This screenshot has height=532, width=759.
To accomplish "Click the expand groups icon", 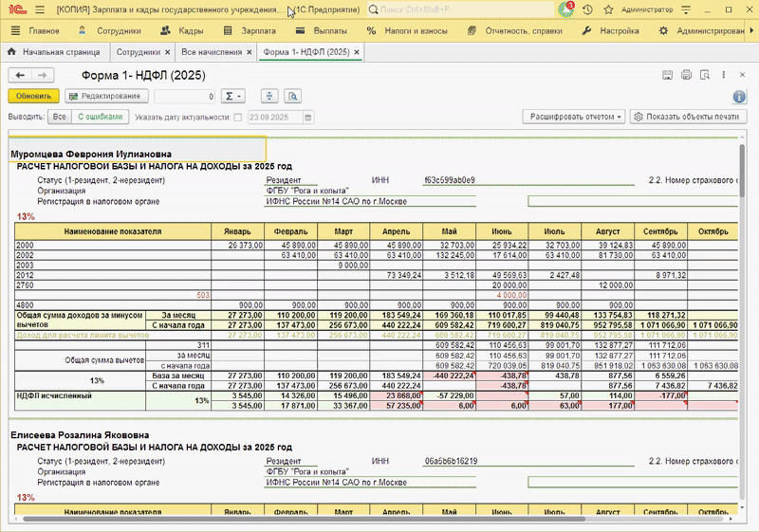I will [269, 96].
